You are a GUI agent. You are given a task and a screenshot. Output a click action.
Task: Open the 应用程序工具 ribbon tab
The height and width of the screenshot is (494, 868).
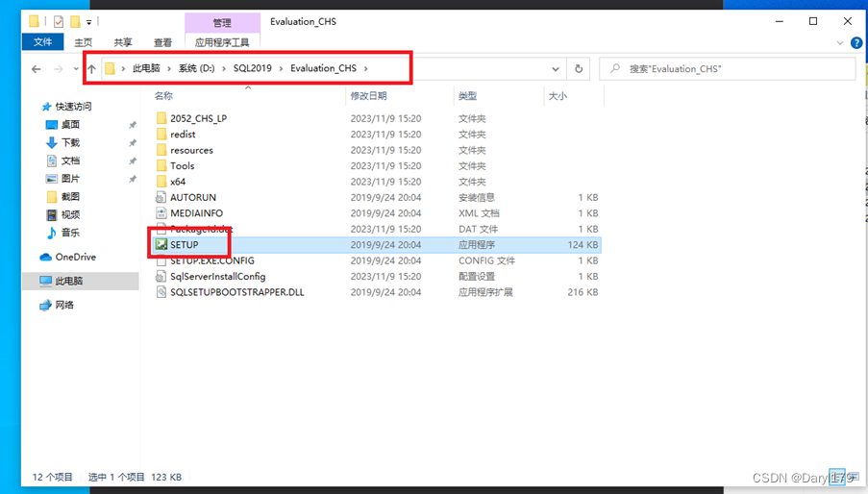222,42
